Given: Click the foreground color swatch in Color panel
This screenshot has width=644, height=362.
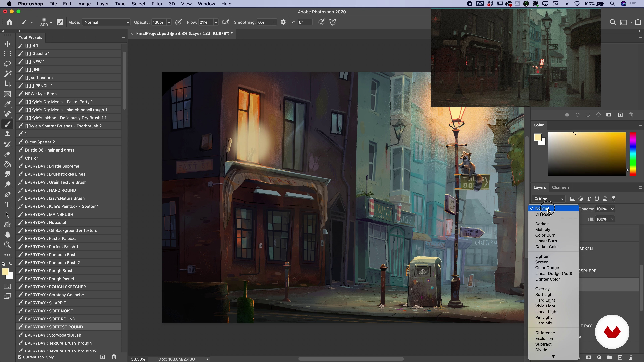Looking at the screenshot, I should (x=538, y=137).
